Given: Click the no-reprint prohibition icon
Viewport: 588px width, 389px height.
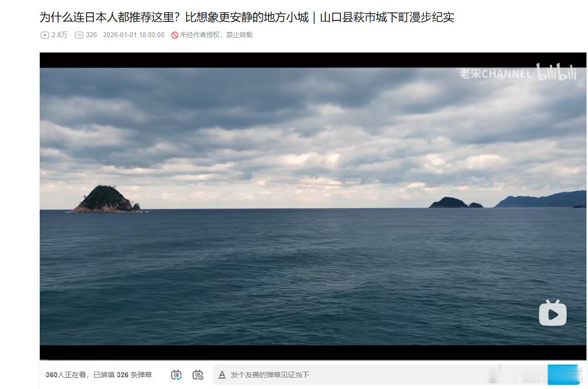Looking at the screenshot, I should pos(176,35).
